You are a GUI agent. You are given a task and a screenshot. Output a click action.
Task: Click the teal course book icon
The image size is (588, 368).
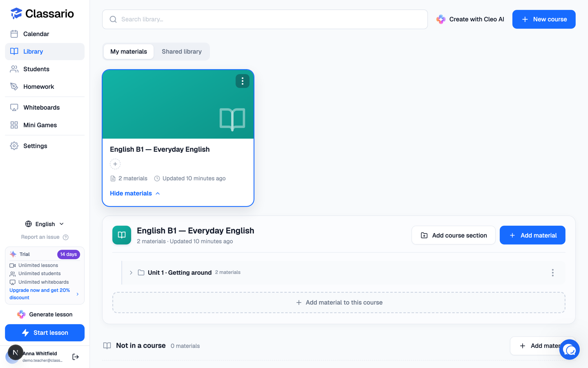point(122,235)
